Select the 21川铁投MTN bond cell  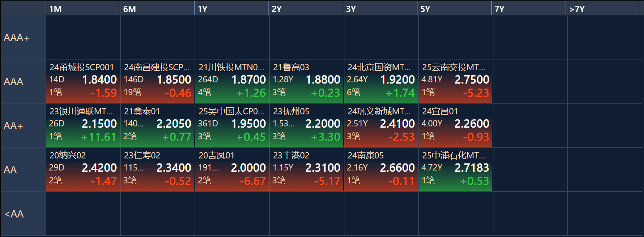point(232,81)
